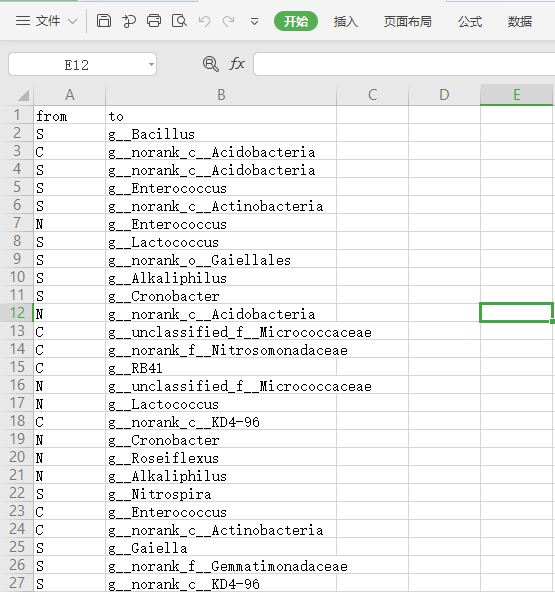Click the zoom magnifier beside fx
The height and width of the screenshot is (592, 555).
click(x=211, y=64)
